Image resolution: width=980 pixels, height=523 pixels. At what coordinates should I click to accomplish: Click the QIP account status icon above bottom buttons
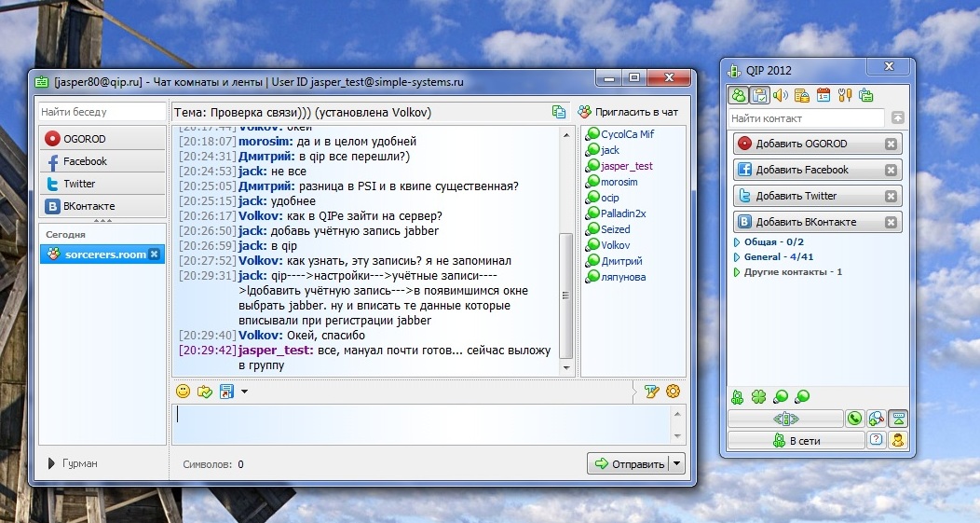738,396
